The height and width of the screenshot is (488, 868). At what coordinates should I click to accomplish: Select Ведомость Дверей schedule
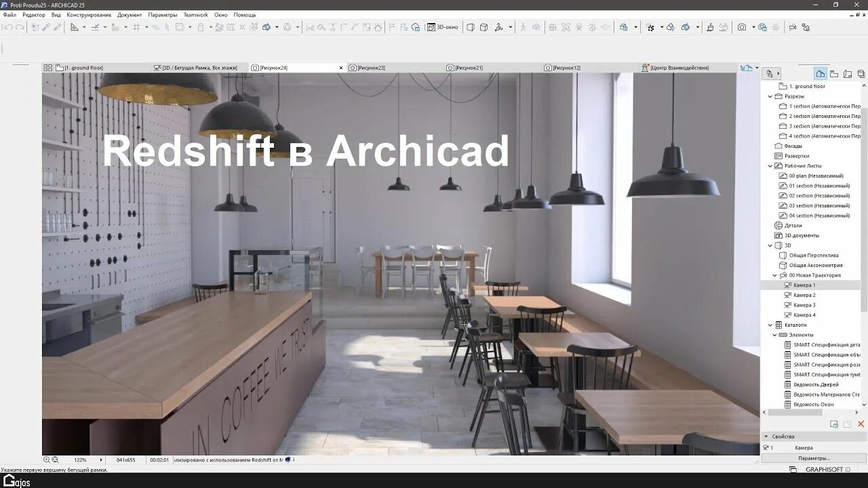[x=816, y=384]
